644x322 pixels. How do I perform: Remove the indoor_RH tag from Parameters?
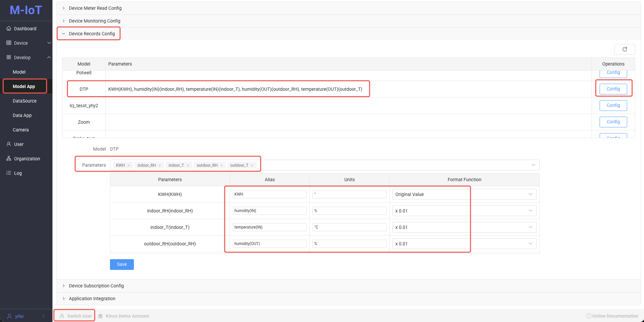[x=160, y=165]
